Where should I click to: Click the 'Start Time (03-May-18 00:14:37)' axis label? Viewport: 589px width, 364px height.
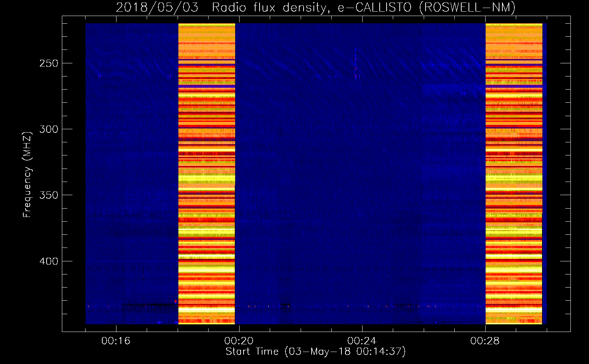(x=315, y=352)
